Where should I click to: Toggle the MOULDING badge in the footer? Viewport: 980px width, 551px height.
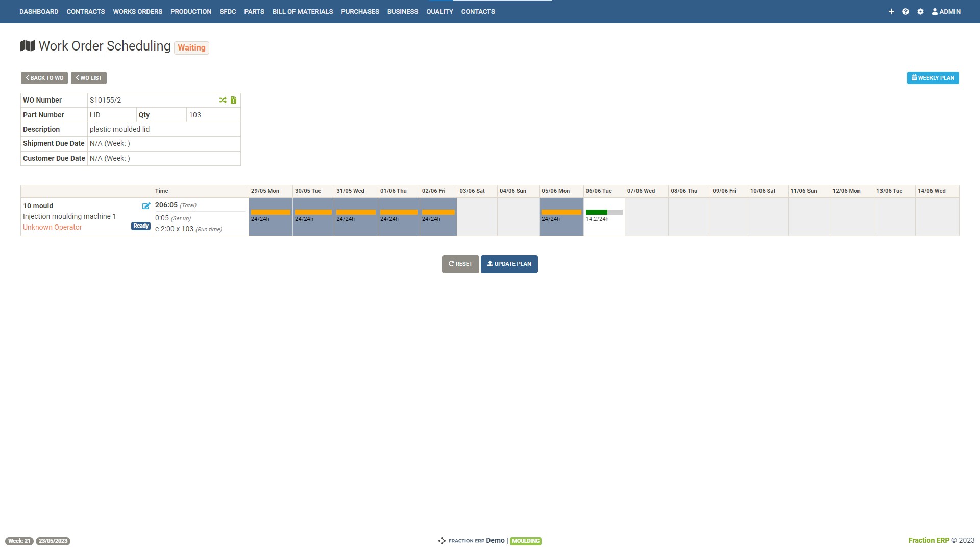click(x=525, y=541)
